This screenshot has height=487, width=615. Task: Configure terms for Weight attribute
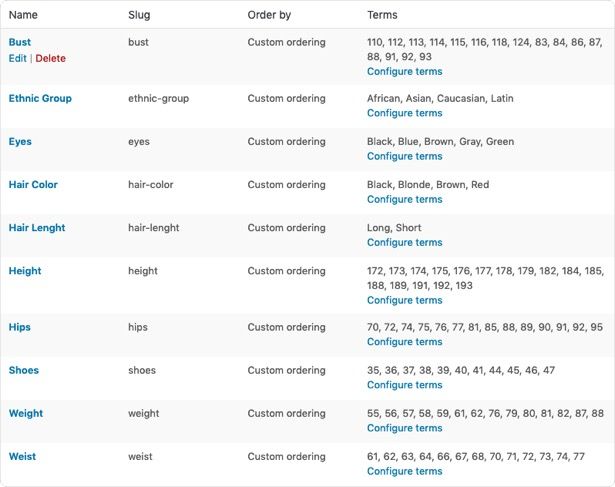[404, 428]
